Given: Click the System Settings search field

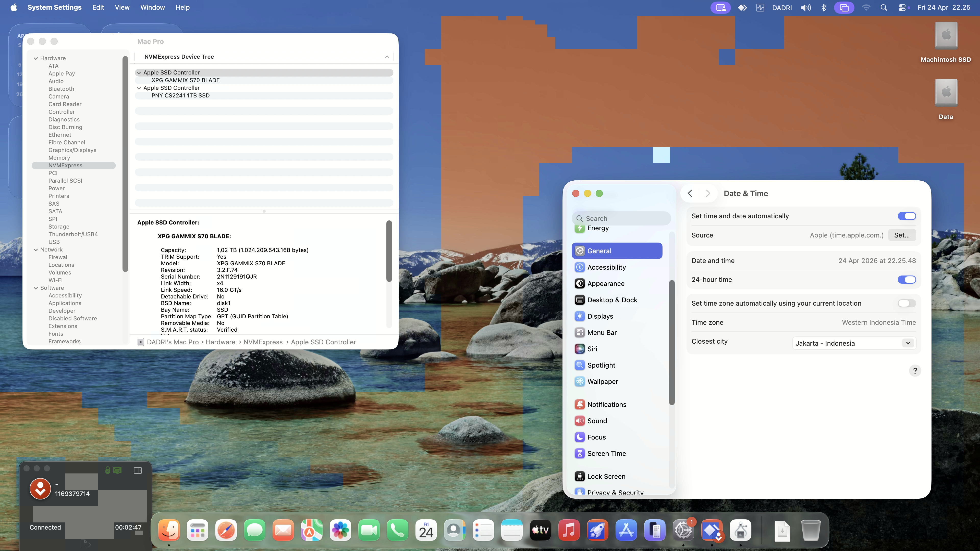Looking at the screenshot, I should coord(621,218).
